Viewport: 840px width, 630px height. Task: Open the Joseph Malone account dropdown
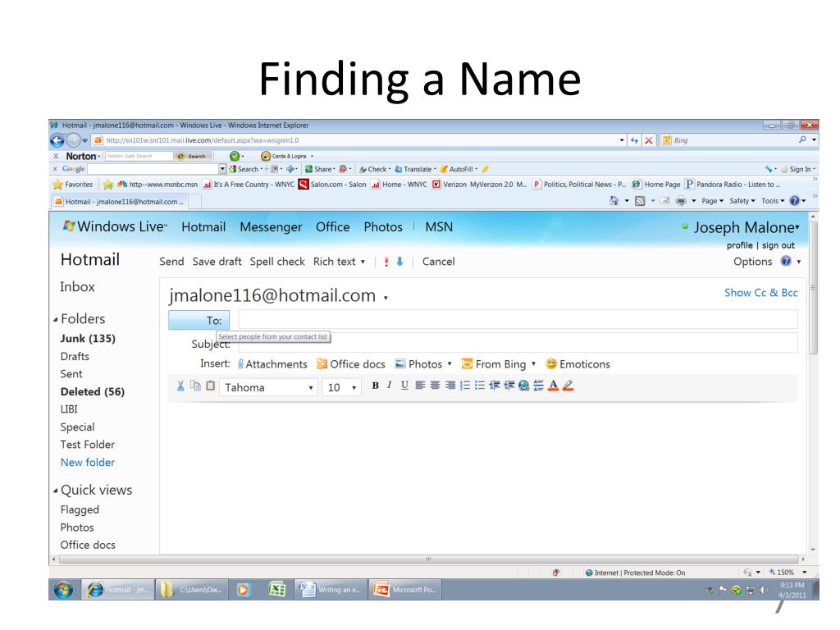pyautogui.click(x=746, y=228)
